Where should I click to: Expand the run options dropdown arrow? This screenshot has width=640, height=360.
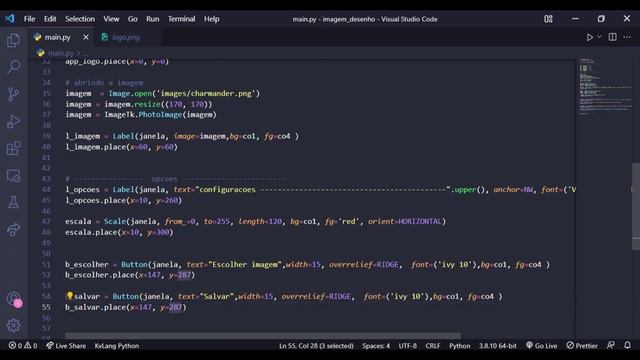pos(599,37)
